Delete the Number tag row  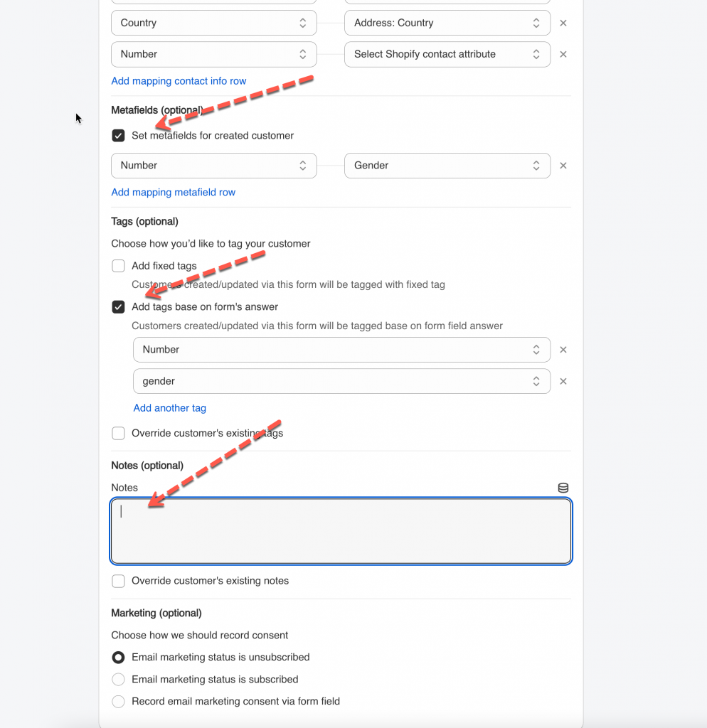[563, 350]
